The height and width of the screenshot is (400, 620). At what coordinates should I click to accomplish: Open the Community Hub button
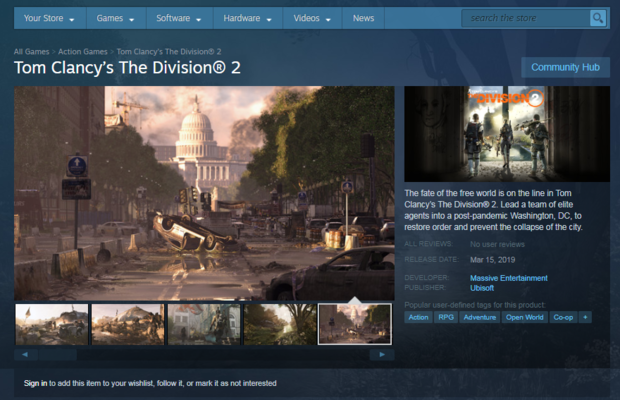pos(565,68)
